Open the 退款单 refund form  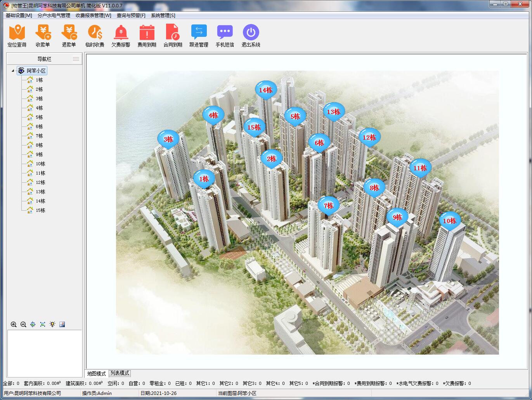click(x=69, y=33)
